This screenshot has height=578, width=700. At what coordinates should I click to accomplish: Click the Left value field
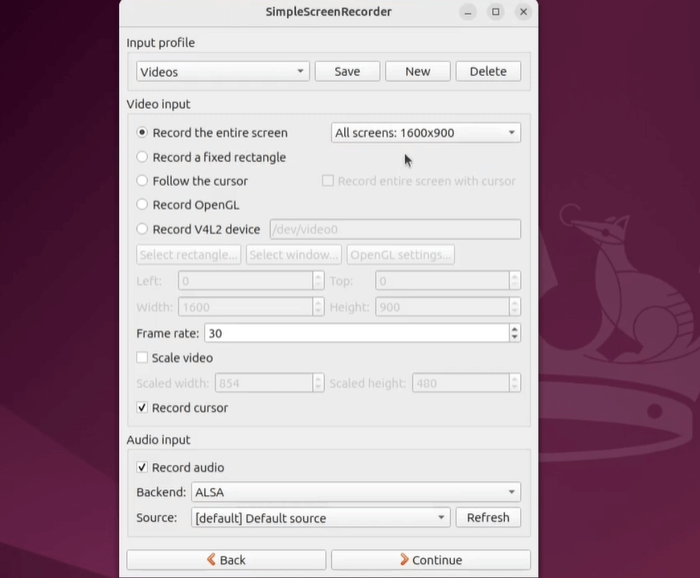pos(246,281)
